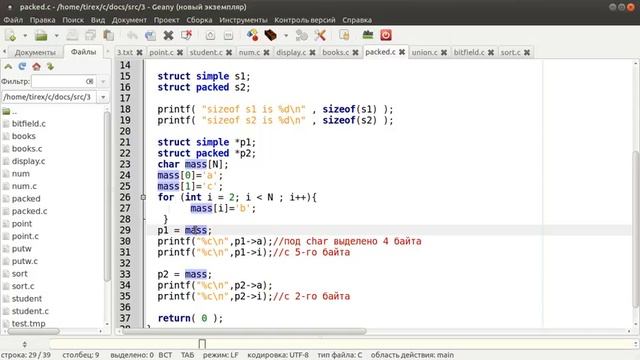The height and width of the screenshot is (360, 640).
Task: Click the New file toolbar icon
Action: pos(11,36)
